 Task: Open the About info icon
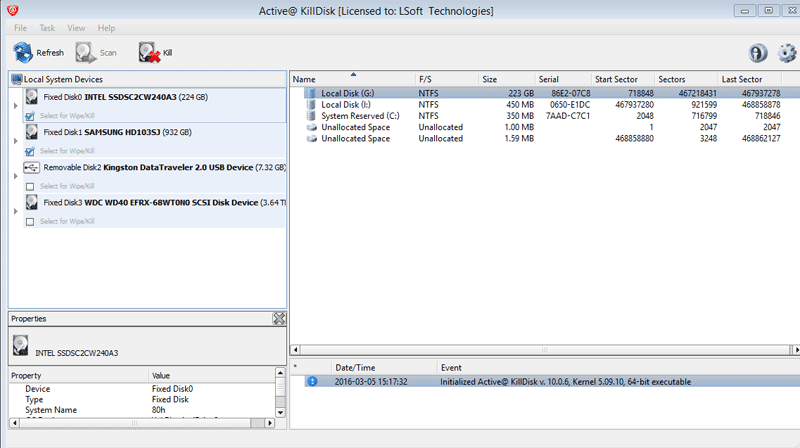758,53
